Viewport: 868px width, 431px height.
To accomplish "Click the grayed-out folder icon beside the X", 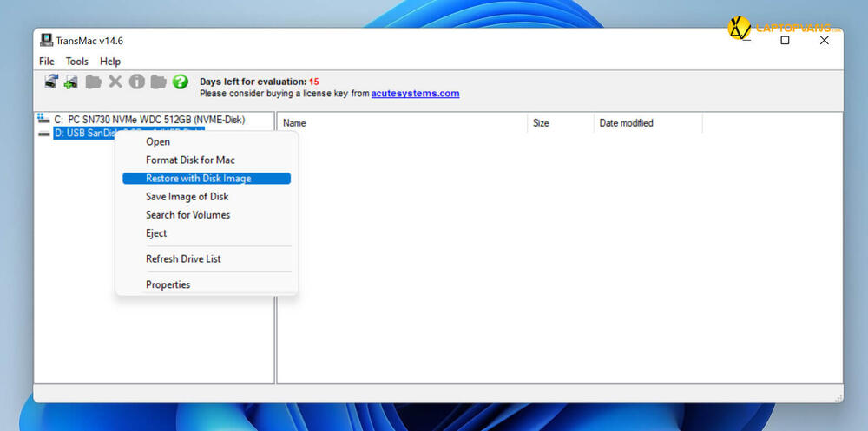I will (93, 82).
